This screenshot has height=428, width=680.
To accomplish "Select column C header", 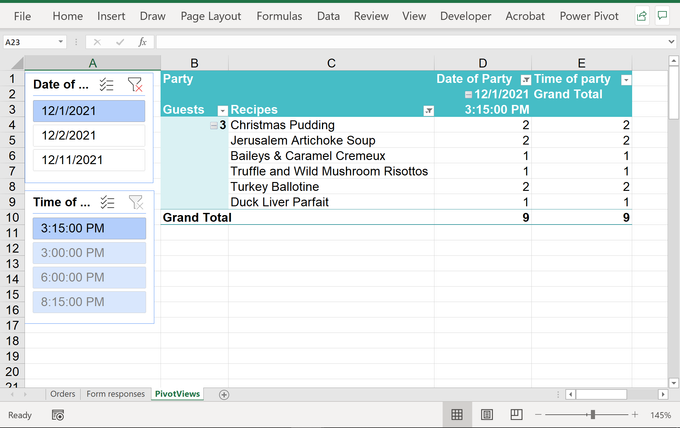I will tap(331, 63).
